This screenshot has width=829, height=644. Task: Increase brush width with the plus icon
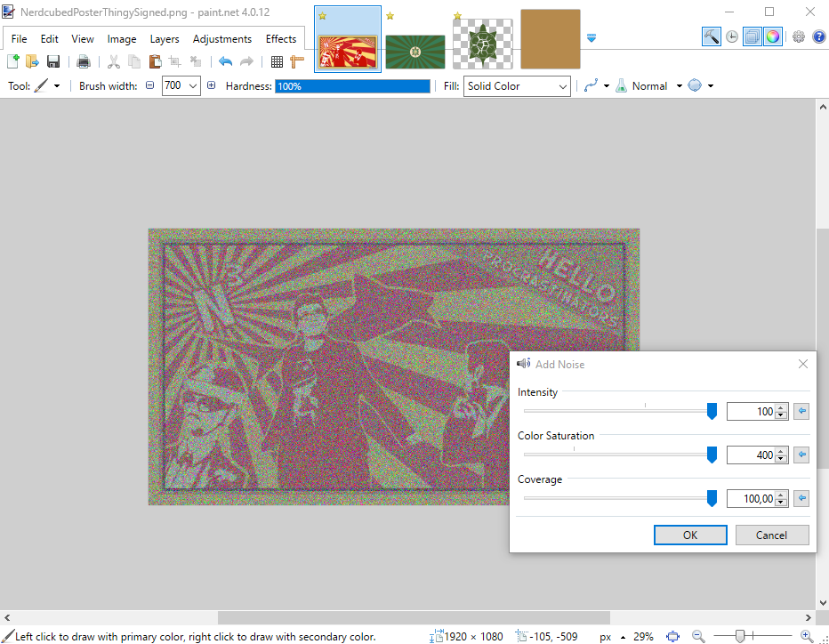211,85
